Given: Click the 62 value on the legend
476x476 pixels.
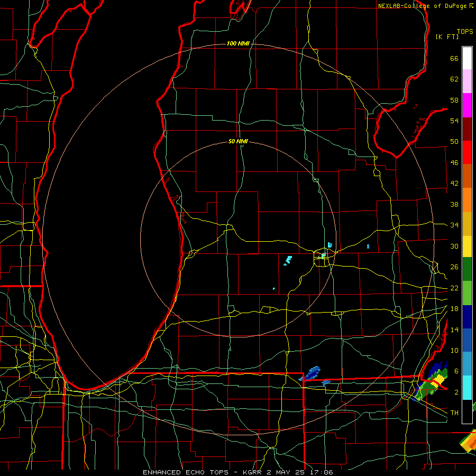Looking at the screenshot, I should tap(454, 79).
